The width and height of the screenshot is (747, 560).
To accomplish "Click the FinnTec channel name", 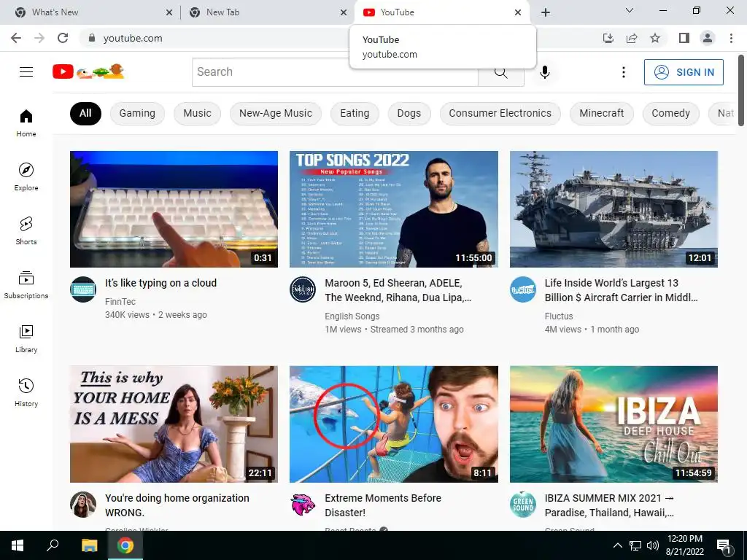I will coord(120,301).
